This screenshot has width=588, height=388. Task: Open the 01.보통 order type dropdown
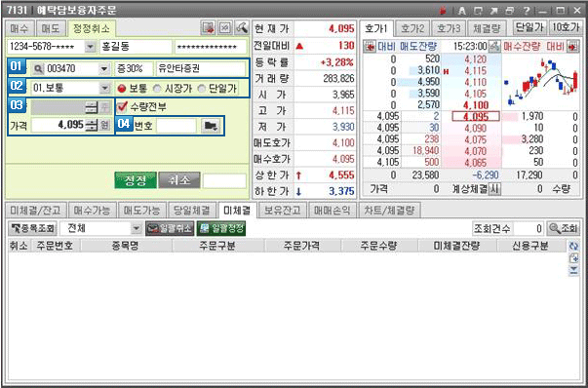[104, 89]
